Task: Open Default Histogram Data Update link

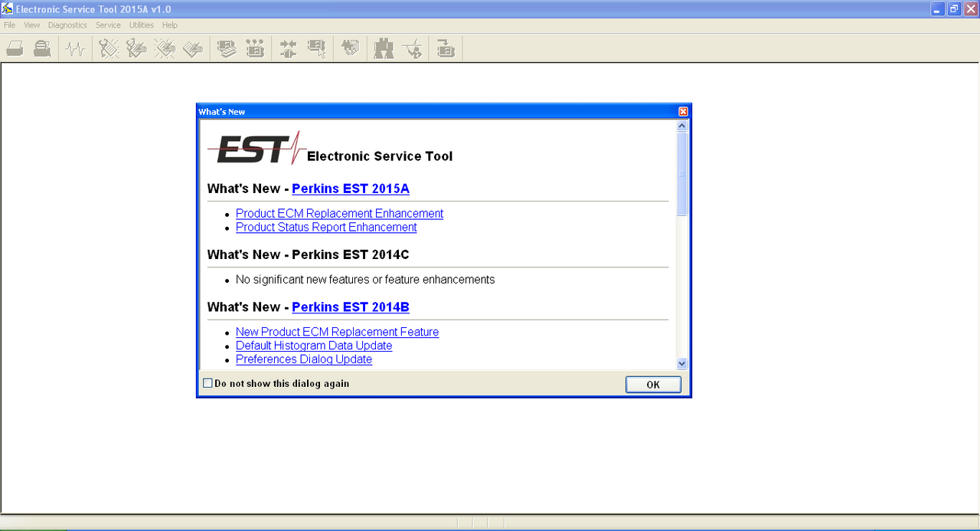Action: 314,346
